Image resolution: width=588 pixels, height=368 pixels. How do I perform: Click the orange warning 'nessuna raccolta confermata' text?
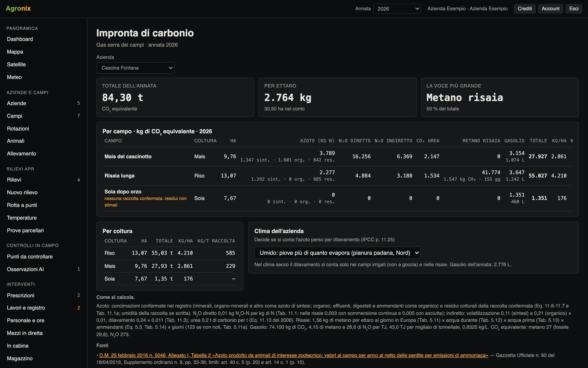click(145, 202)
